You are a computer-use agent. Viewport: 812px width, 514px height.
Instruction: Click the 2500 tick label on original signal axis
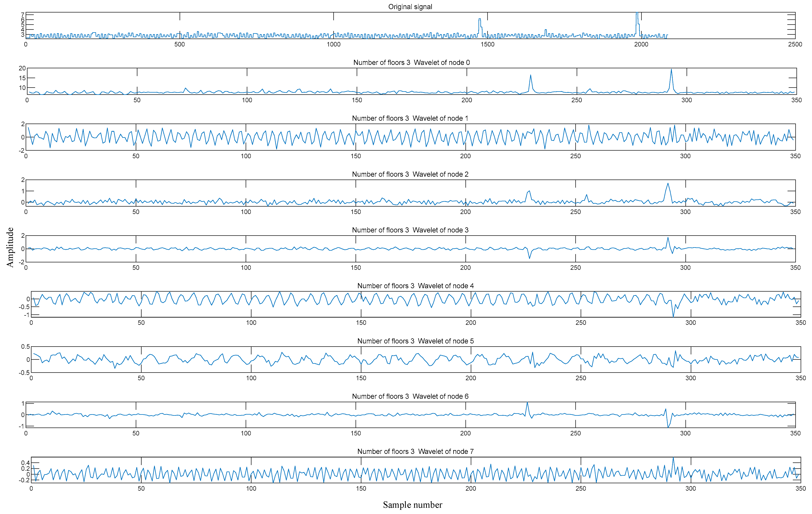795,44
